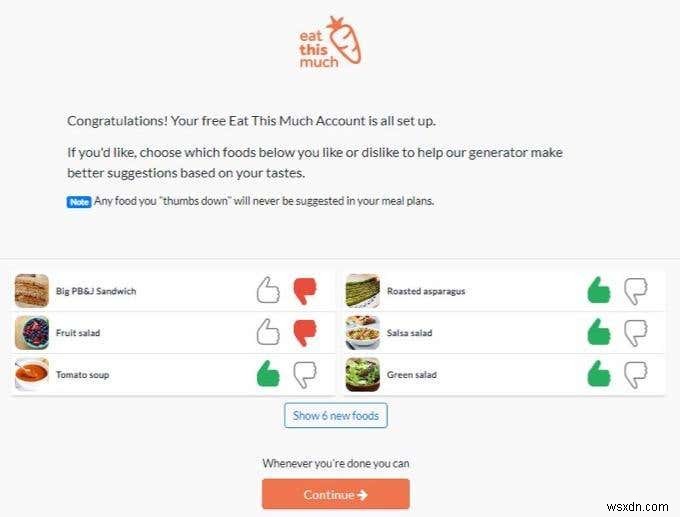The height and width of the screenshot is (517, 680).
Task: Like the Green salad
Action: (598, 374)
